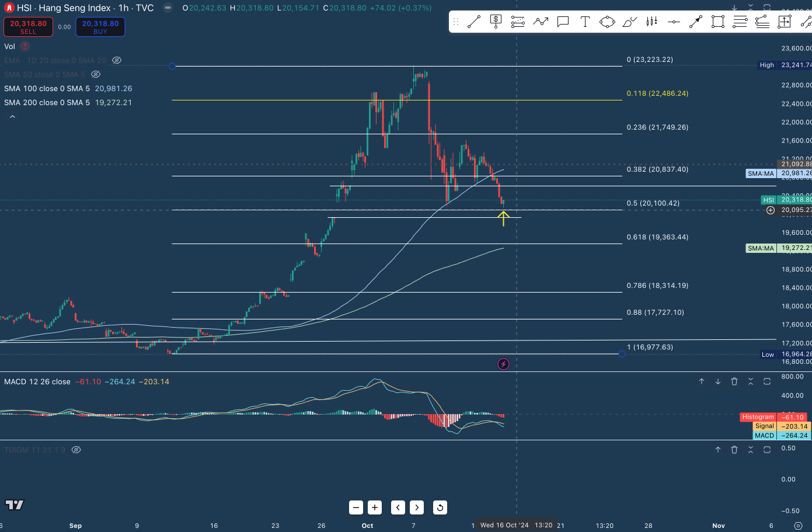Click the High 23,241.74 price label

click(x=785, y=65)
